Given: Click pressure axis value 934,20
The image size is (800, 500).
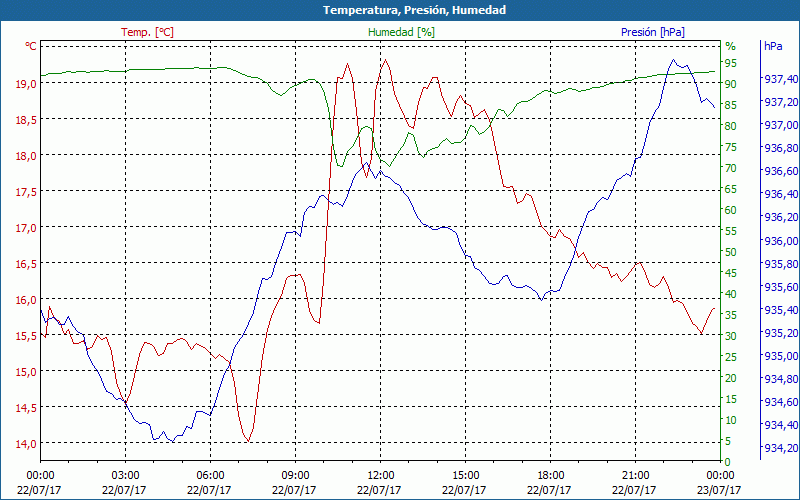Looking at the screenshot, I should pos(781,448).
